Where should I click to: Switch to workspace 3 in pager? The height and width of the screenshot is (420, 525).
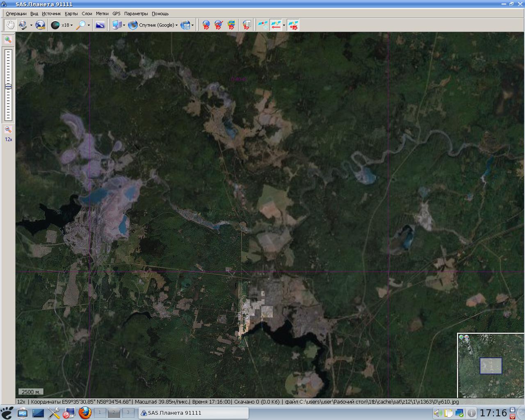click(x=128, y=413)
